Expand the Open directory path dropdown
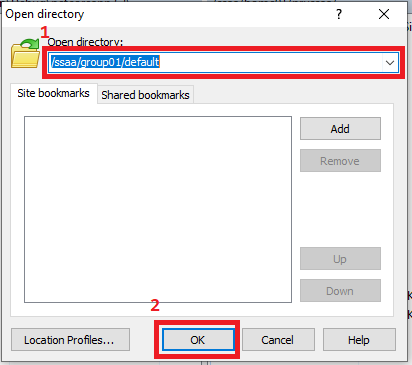This screenshot has height=365, width=412. click(390, 62)
